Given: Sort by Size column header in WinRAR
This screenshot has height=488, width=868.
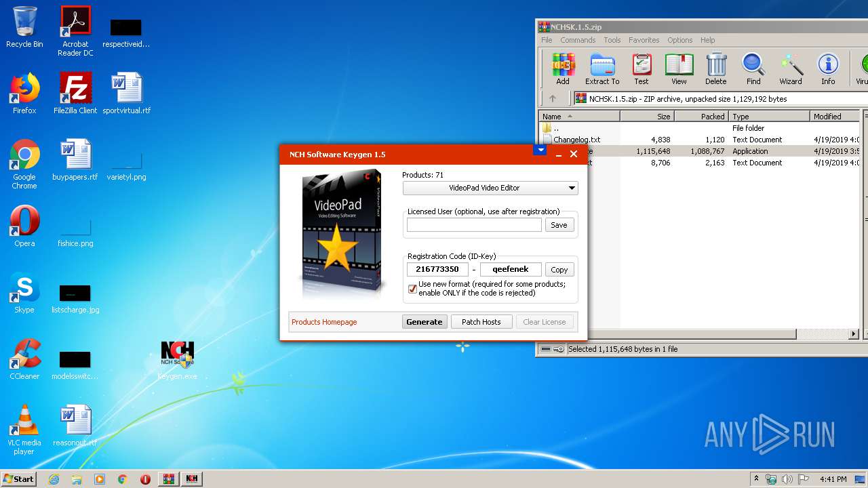Looking at the screenshot, I should [x=647, y=117].
